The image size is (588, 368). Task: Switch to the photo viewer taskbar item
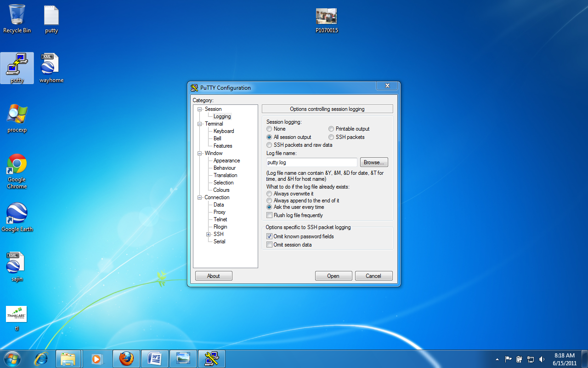point(183,359)
